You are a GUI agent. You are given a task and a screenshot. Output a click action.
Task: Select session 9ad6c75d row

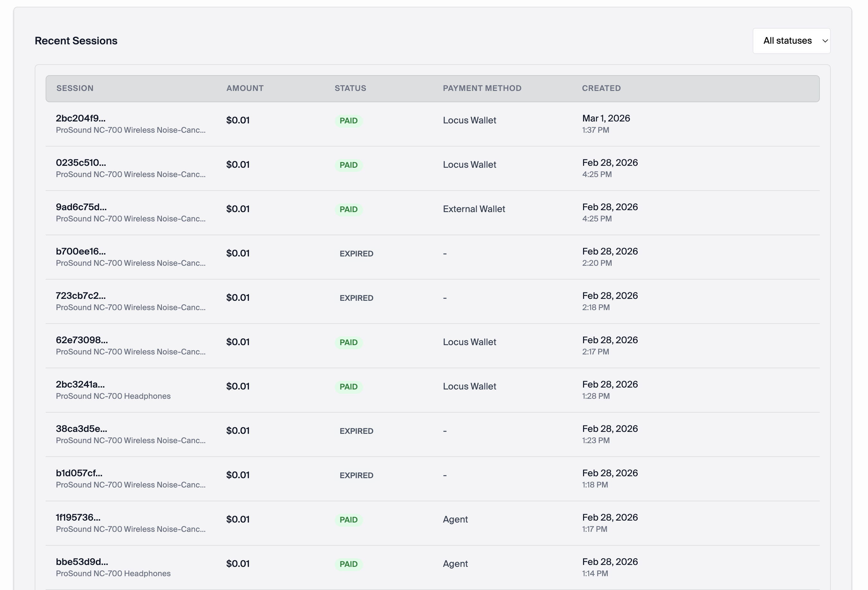point(432,213)
